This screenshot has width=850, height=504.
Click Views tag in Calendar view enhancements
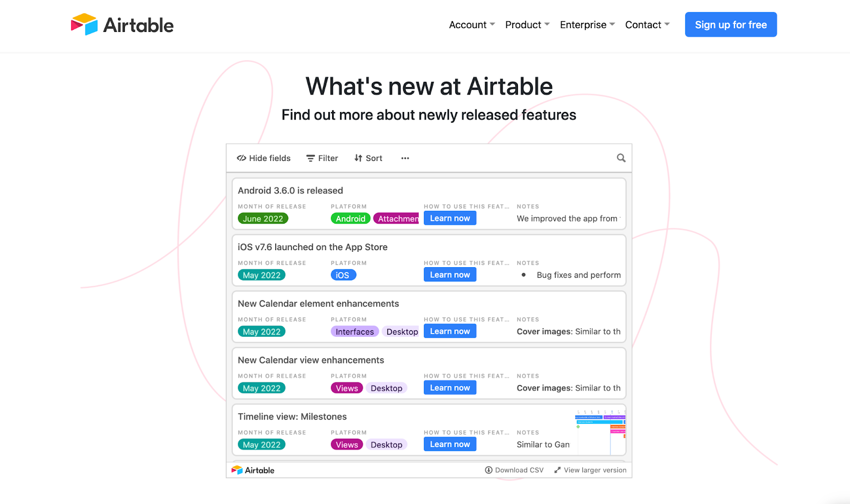click(346, 388)
